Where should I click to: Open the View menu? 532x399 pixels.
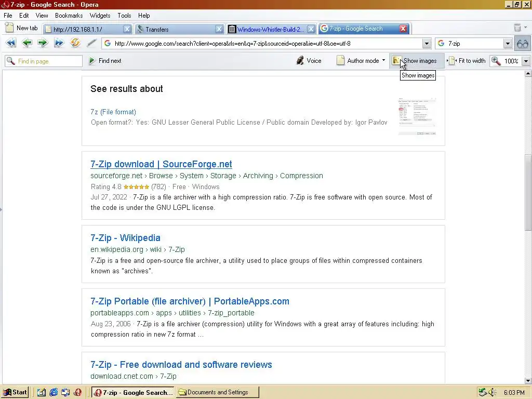[42, 15]
